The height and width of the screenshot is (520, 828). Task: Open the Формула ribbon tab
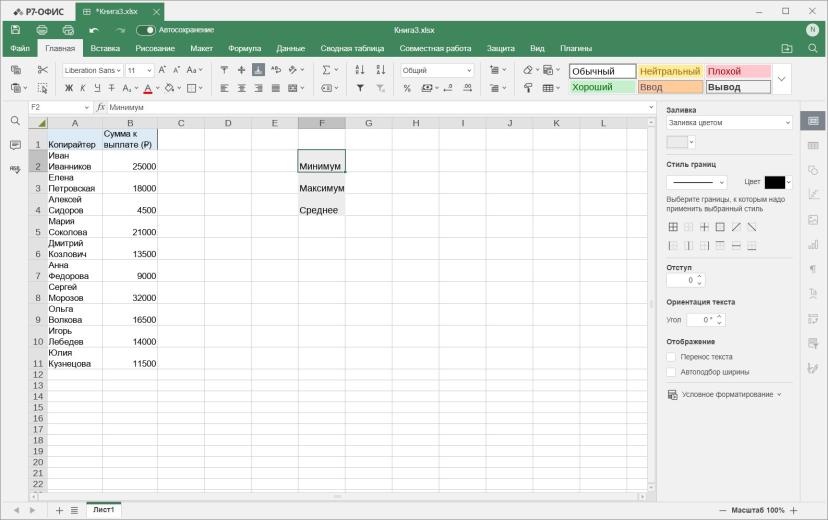(x=244, y=48)
